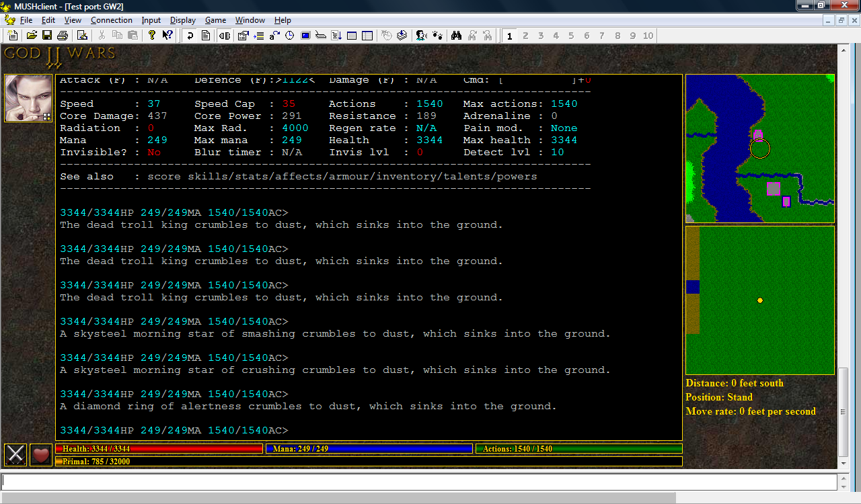The height and width of the screenshot is (504, 861).
Task: Open Find with binoculars icon
Action: 456,36
